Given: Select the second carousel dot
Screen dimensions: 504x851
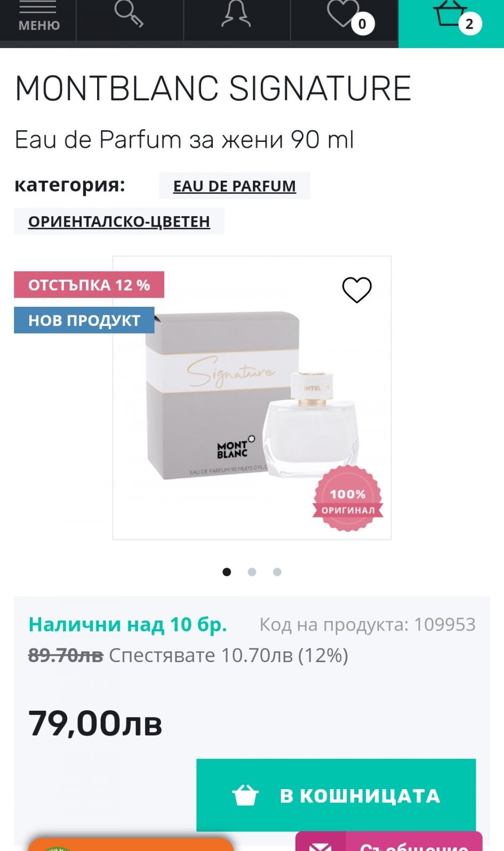Looking at the screenshot, I should tap(252, 572).
